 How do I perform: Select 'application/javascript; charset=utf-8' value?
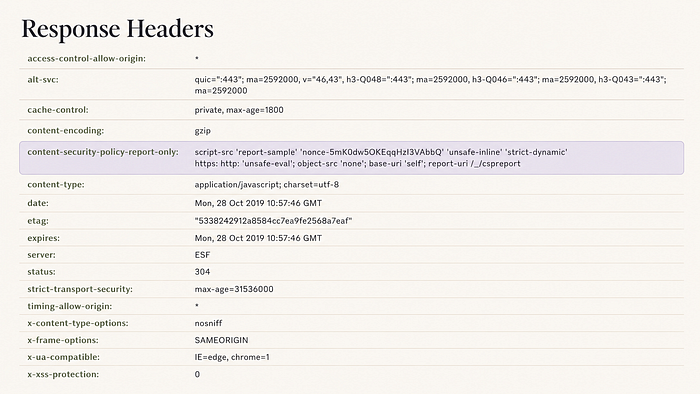[267, 184]
